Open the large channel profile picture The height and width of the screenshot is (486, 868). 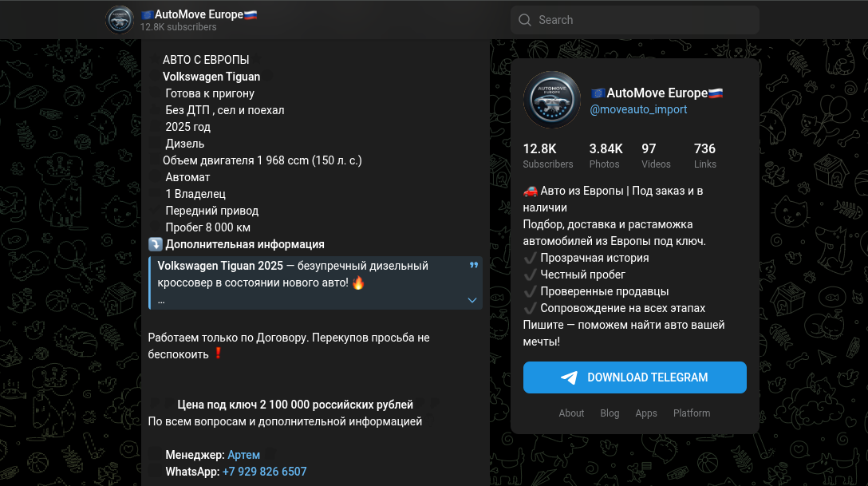552,100
